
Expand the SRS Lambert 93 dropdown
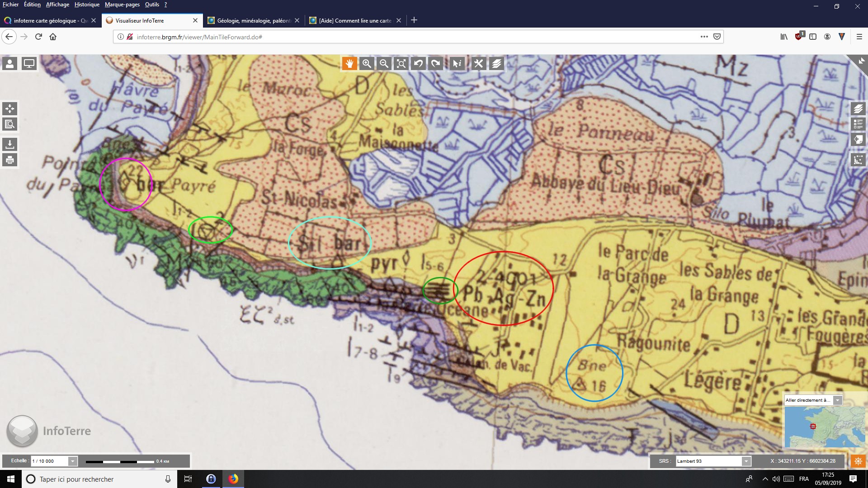tap(746, 461)
